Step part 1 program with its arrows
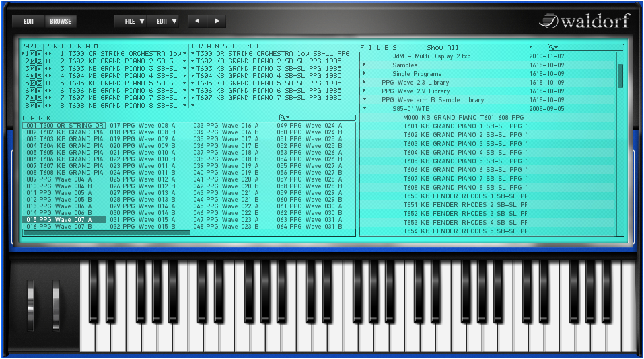644x359 pixels. click(48, 54)
